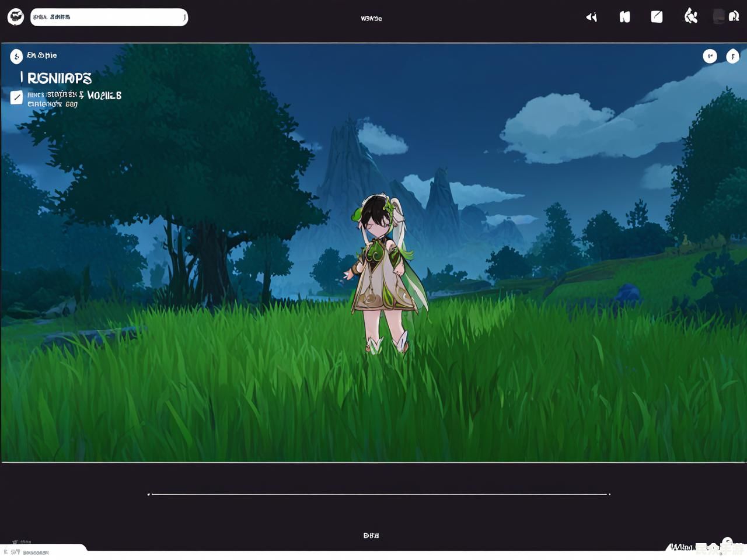The width and height of the screenshot is (747, 560).
Task: Click the rightmost icon in the top bar
Action: coord(734,16)
